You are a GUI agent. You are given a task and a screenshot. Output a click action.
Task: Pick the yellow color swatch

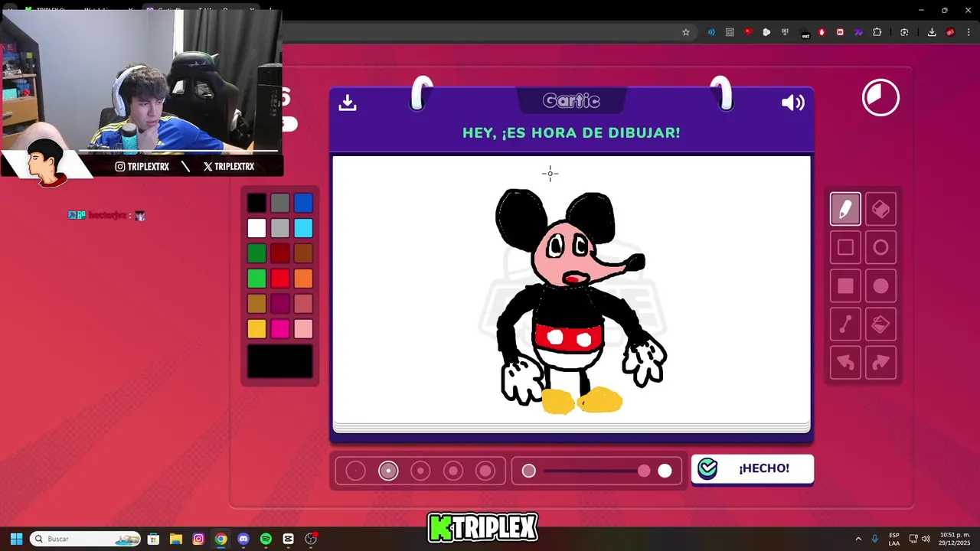[256, 329]
